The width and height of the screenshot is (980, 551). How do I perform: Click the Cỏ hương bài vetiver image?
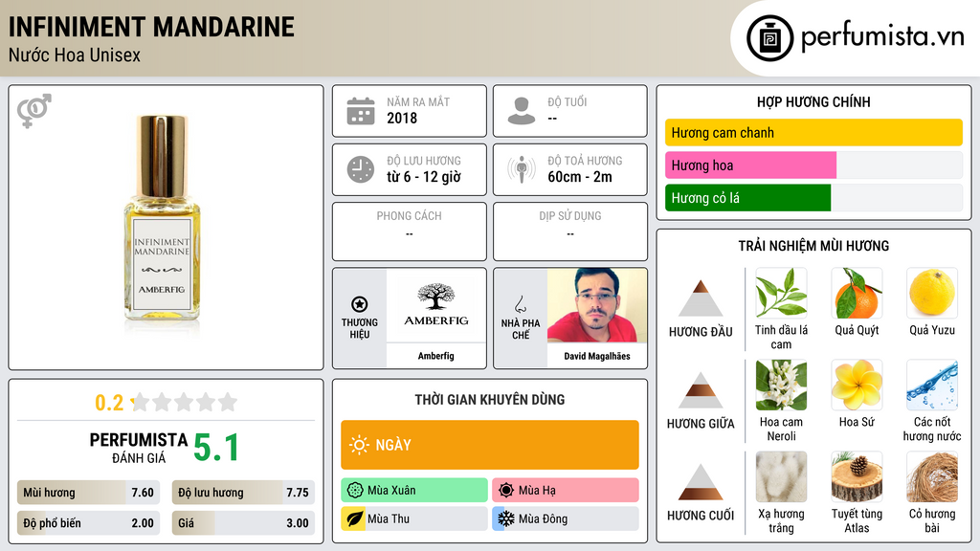[x=932, y=476]
